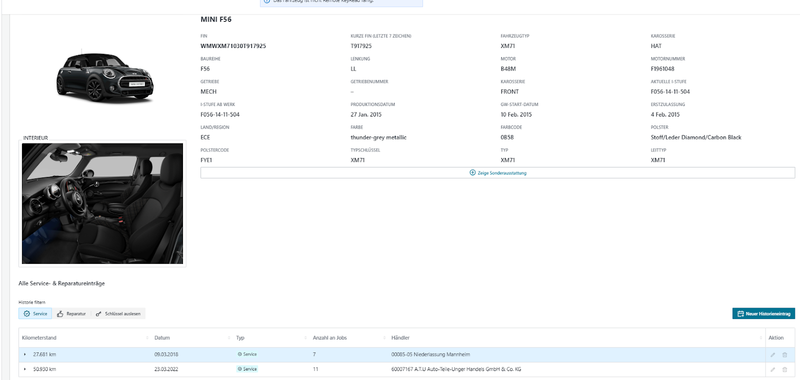Toggle the Reparatur history filter
The height and width of the screenshot is (380, 800).
71,314
